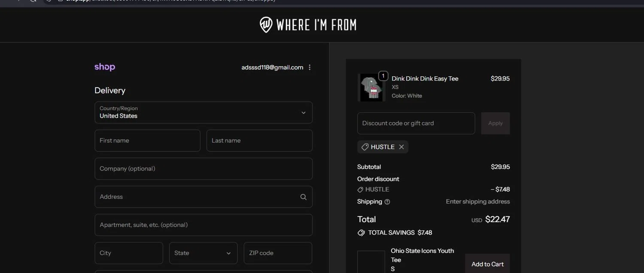Click the – $7.48 discount amount
The width and height of the screenshot is (644, 273).
500,189
